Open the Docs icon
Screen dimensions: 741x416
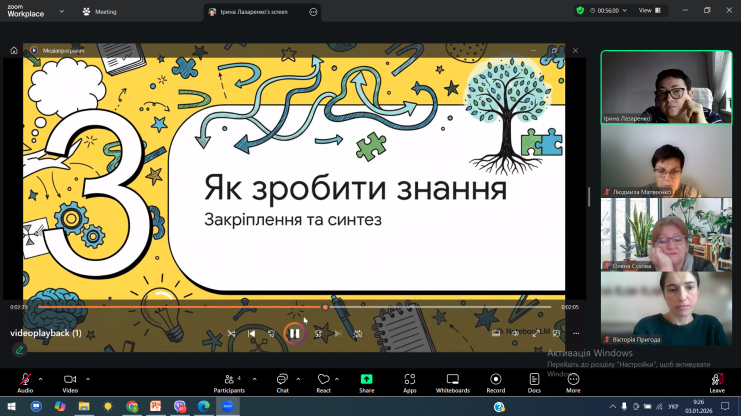(x=534, y=383)
